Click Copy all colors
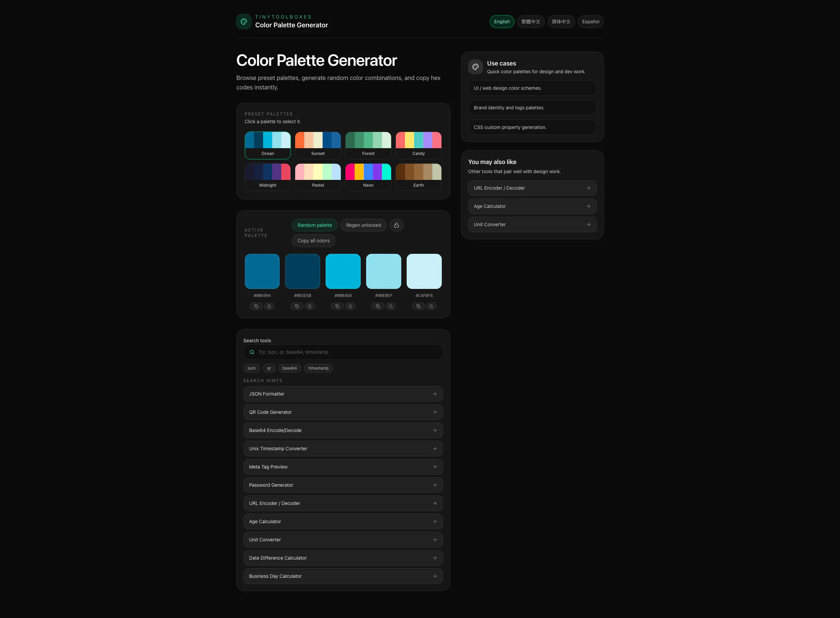 pyautogui.click(x=313, y=241)
